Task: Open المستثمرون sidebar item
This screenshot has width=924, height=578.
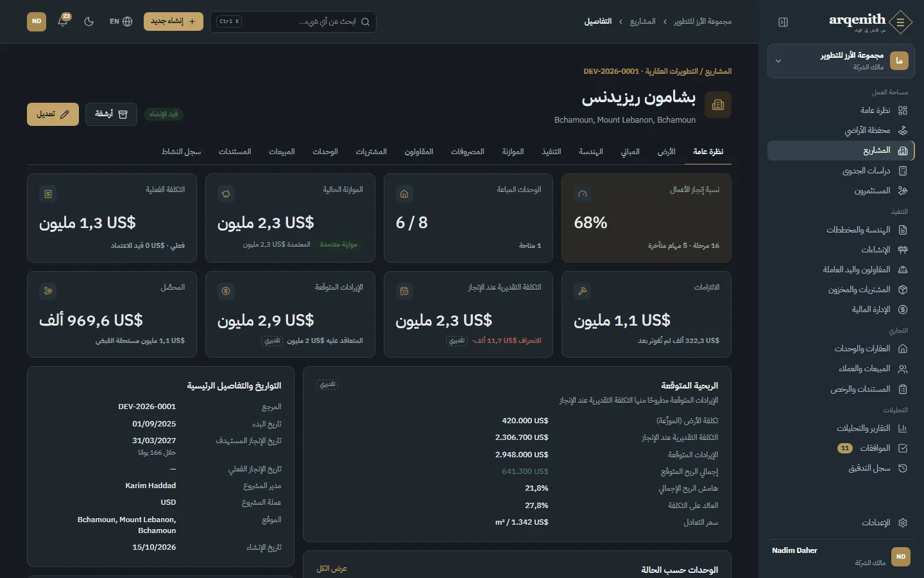Action: [841, 191]
